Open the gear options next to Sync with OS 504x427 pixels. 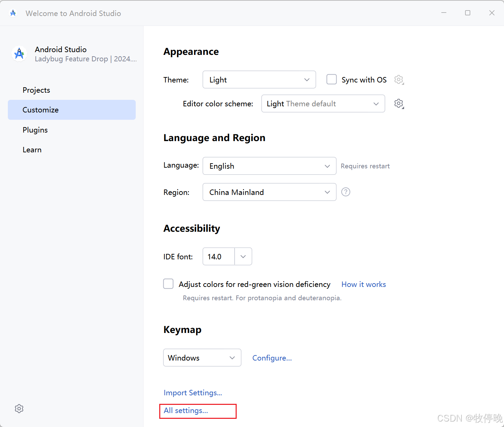[399, 80]
